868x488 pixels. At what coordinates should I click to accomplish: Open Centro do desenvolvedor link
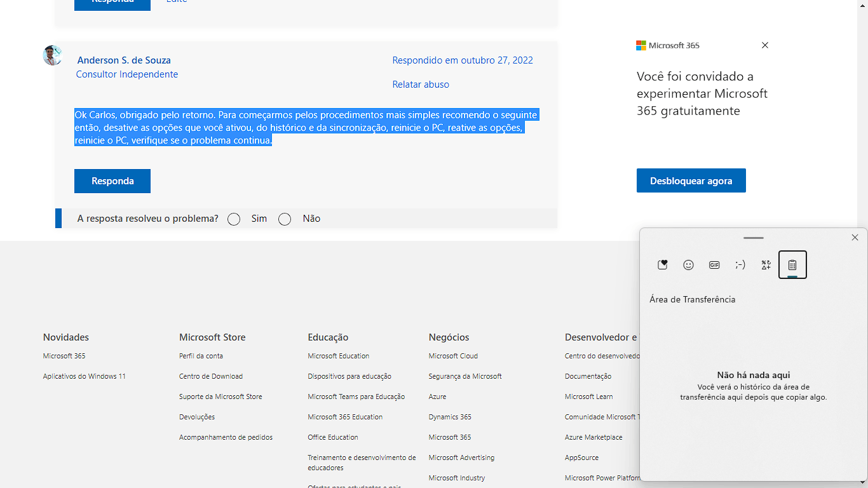pos(602,356)
